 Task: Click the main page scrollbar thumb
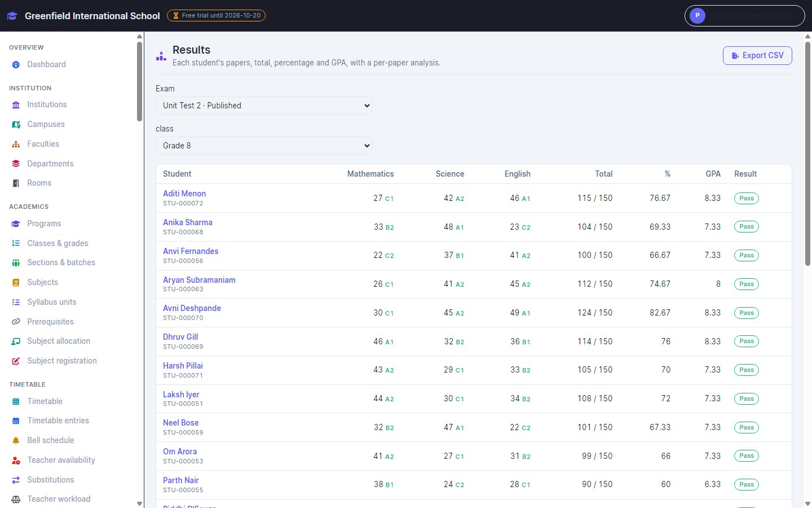point(807,152)
